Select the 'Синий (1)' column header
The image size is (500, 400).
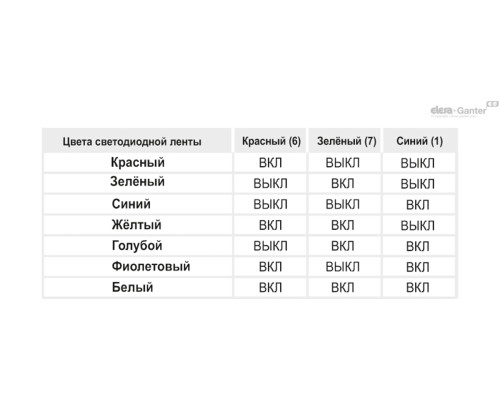pos(419,141)
